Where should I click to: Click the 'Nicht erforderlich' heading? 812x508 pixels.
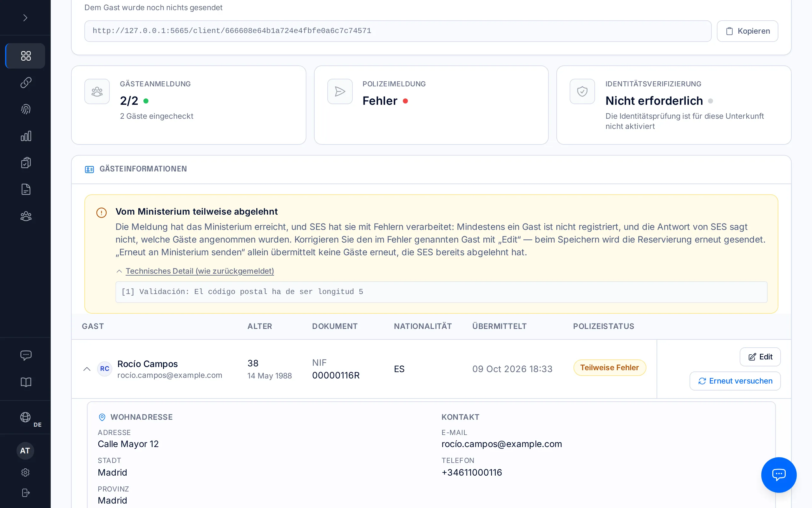tap(654, 101)
